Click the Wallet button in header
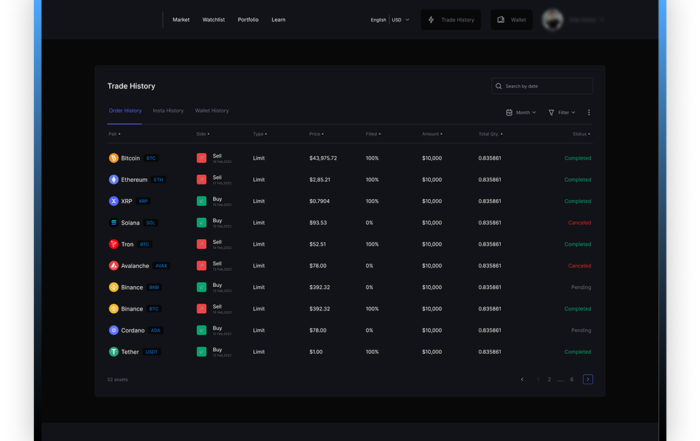700x441 pixels. pyautogui.click(x=511, y=20)
